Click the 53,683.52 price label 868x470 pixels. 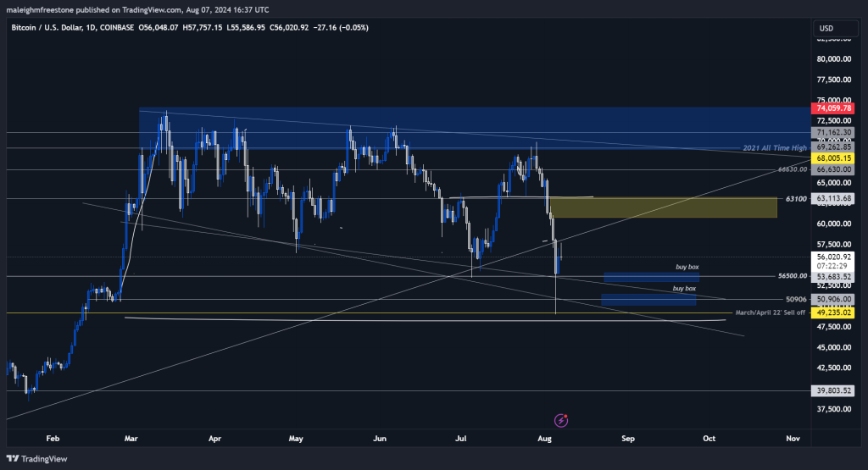[x=832, y=276]
